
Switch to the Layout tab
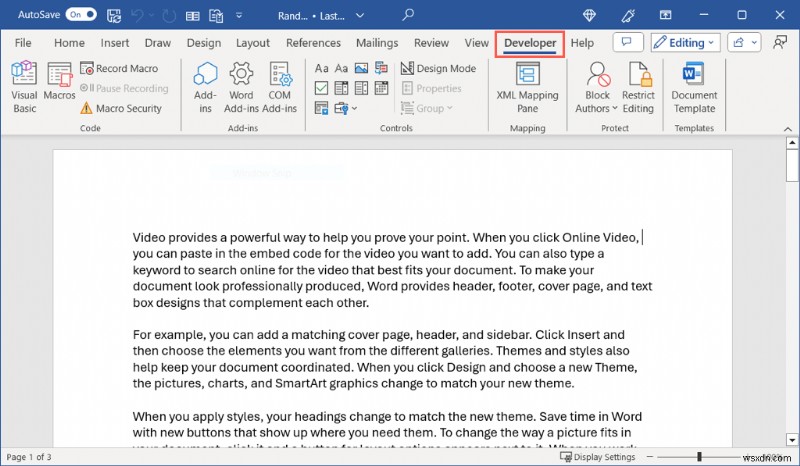(253, 43)
